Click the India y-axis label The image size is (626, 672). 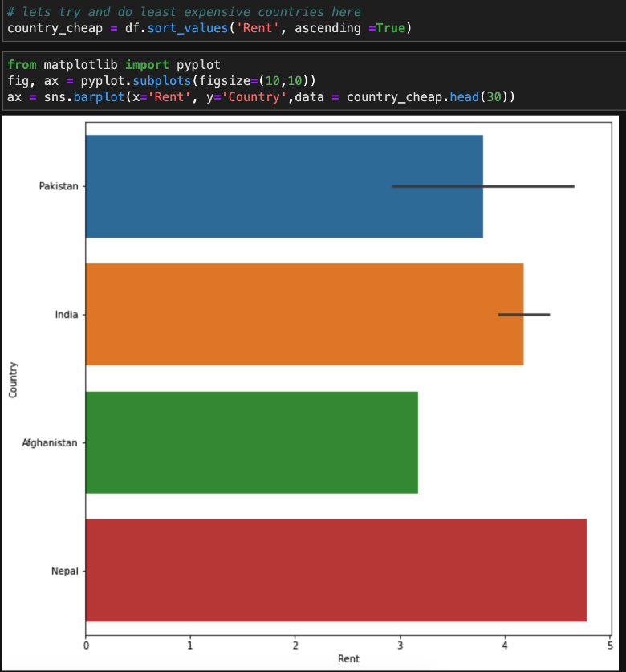pyautogui.click(x=66, y=315)
